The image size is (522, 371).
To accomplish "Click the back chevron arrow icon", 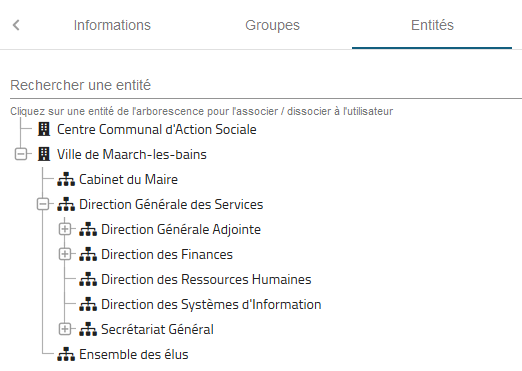I will (16, 25).
